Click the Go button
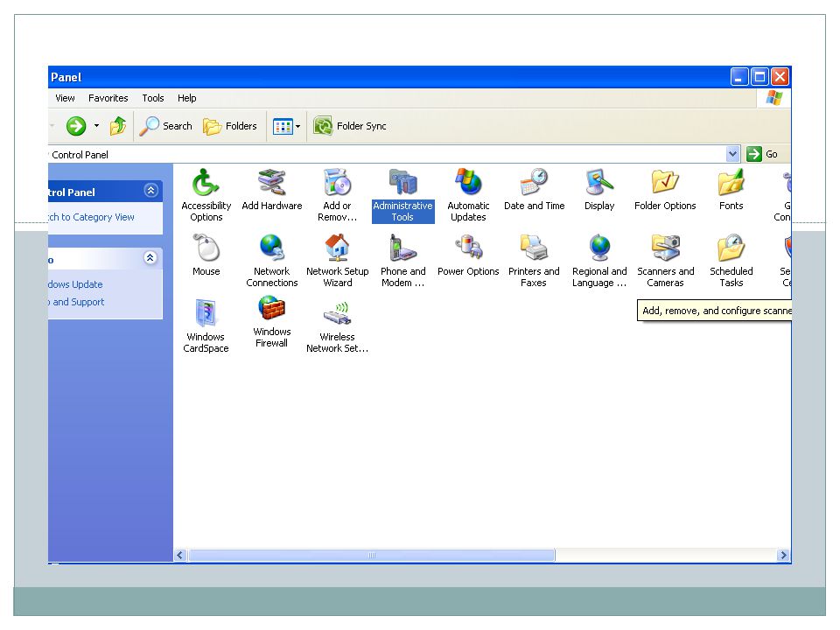840x630 pixels. pos(762,154)
